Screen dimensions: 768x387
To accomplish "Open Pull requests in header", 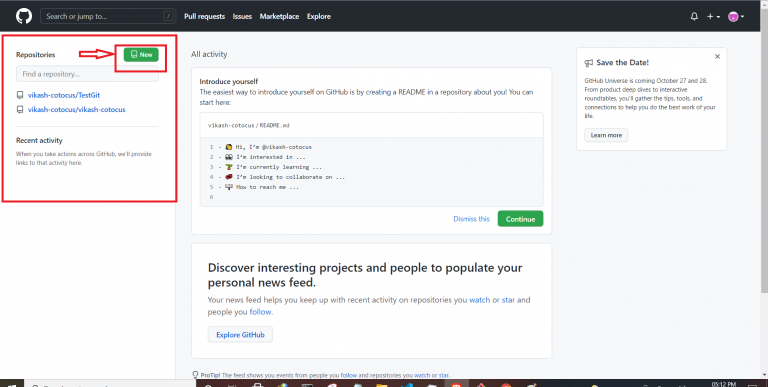I will 204,16.
